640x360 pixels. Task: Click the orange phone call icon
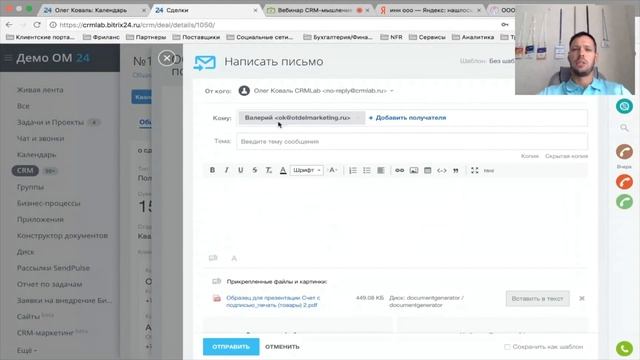coord(624,182)
